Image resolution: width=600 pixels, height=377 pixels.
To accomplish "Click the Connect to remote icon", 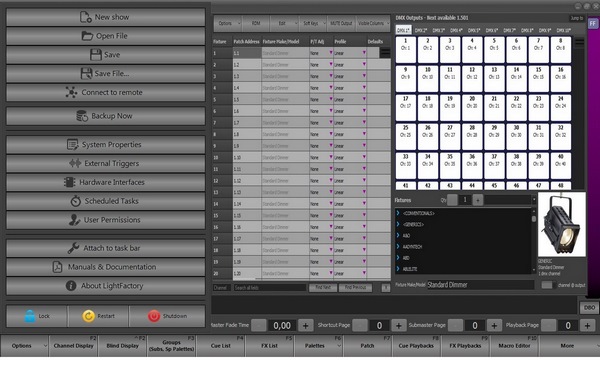I will click(71, 92).
